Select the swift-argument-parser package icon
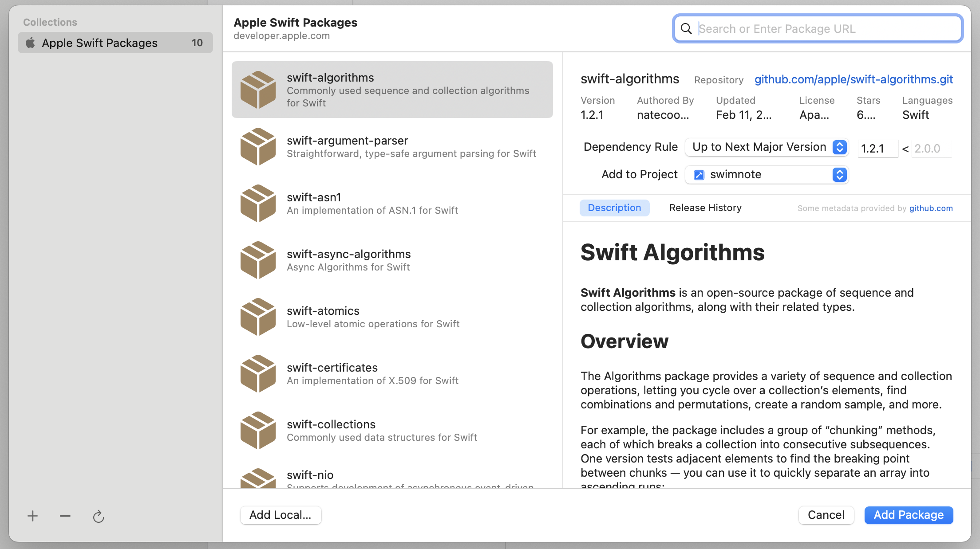980x549 pixels. click(x=258, y=147)
